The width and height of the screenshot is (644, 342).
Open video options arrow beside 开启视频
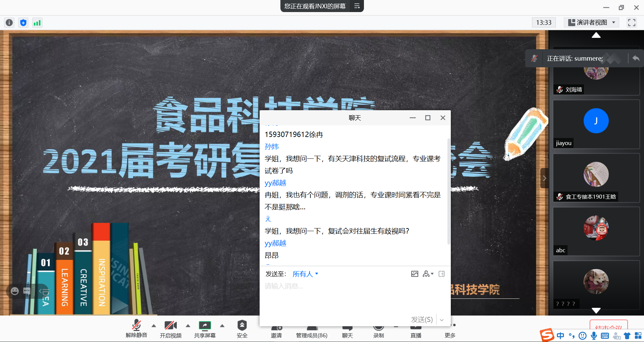(x=188, y=326)
